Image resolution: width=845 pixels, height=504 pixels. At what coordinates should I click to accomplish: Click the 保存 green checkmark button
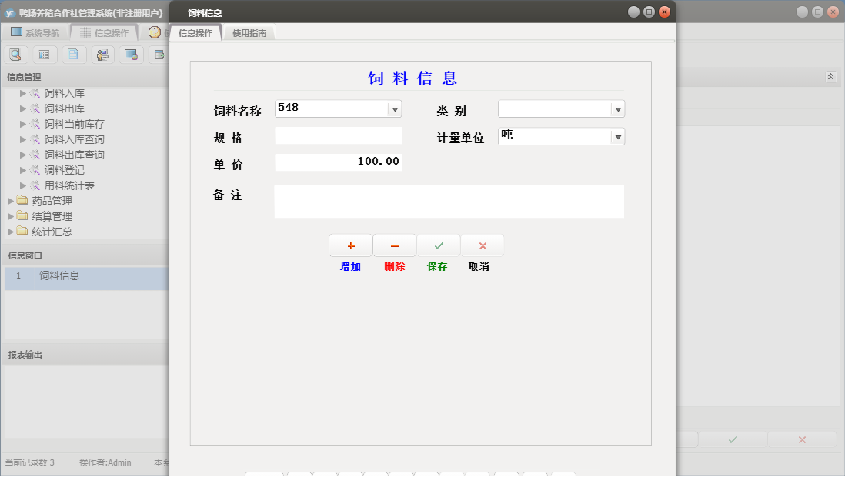(439, 245)
